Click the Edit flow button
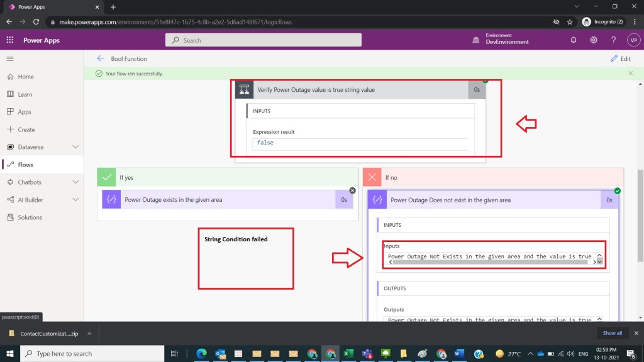This screenshot has width=644, height=362. pyautogui.click(x=620, y=58)
